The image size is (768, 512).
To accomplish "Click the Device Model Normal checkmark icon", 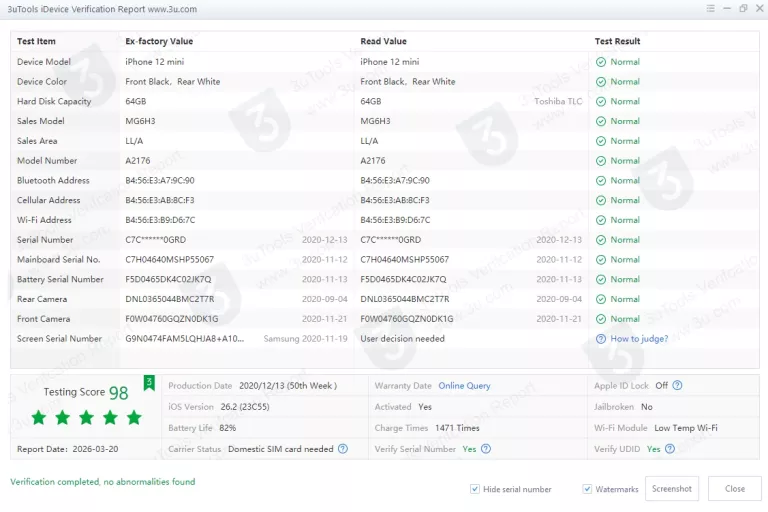I will 601,62.
